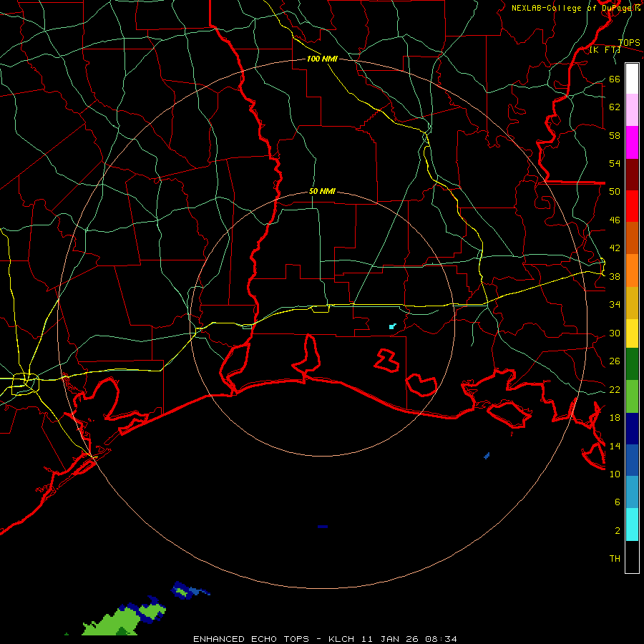The width and height of the screenshot is (644, 644).
Task: Click the white swatch at the legend top
Action: [632, 79]
